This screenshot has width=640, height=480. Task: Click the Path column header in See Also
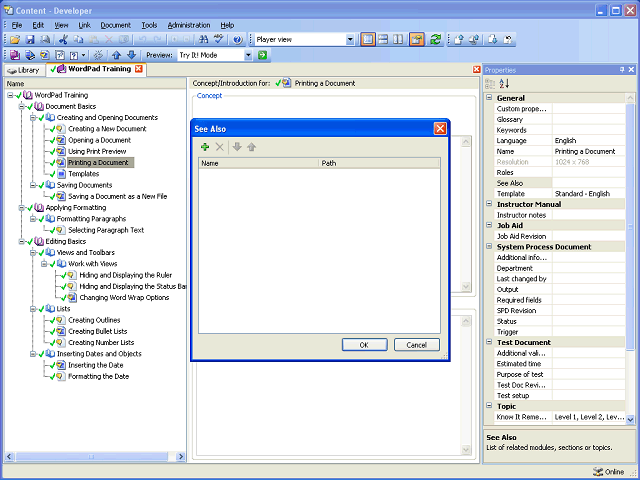pyautogui.click(x=379, y=163)
